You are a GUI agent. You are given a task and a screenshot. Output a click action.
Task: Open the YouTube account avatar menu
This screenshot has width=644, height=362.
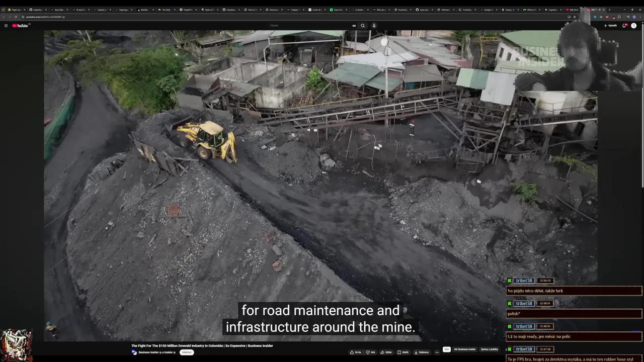634,26
